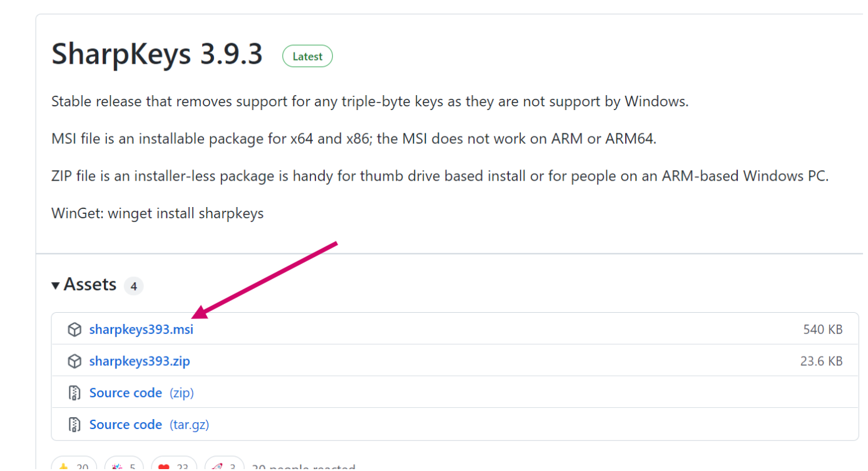The height and width of the screenshot is (471, 868).
Task: Download the sharpkeys393.zip package
Action: [140, 362]
